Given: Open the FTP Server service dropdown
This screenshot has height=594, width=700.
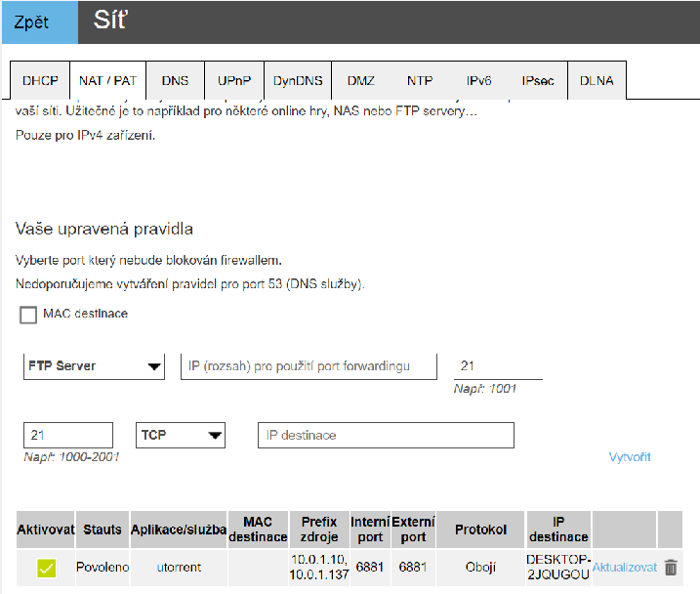Looking at the screenshot, I should (x=94, y=366).
